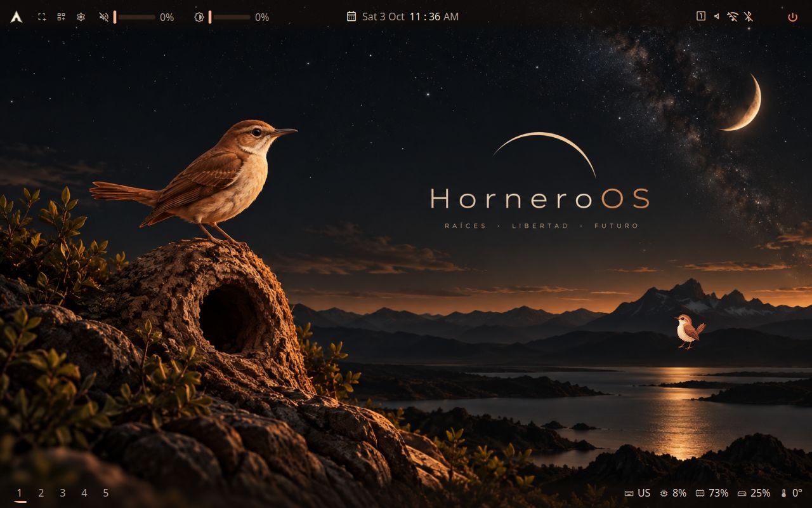Click the 11:36 AM clock
The height and width of the screenshot is (508, 812).
[434, 17]
